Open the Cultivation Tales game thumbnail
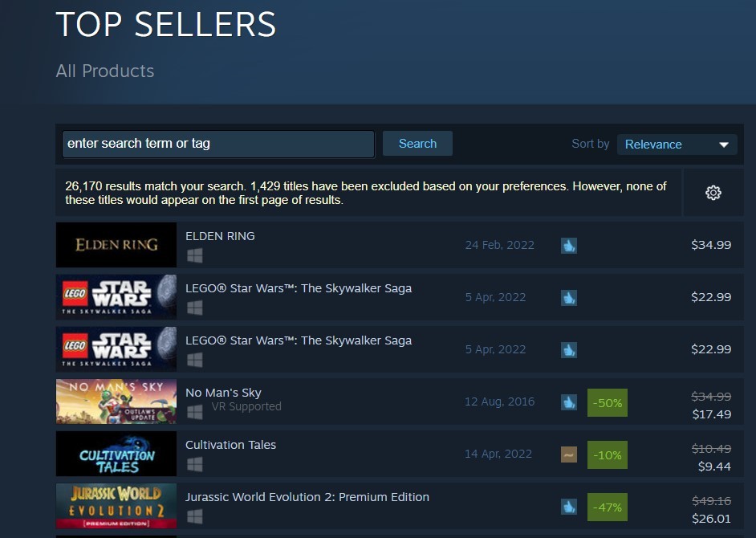The width and height of the screenshot is (756, 538). 116,454
